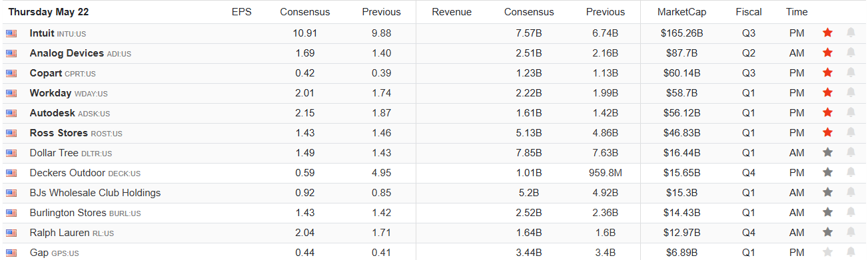
Task: Set alert bell for Gap
Action: point(851,252)
